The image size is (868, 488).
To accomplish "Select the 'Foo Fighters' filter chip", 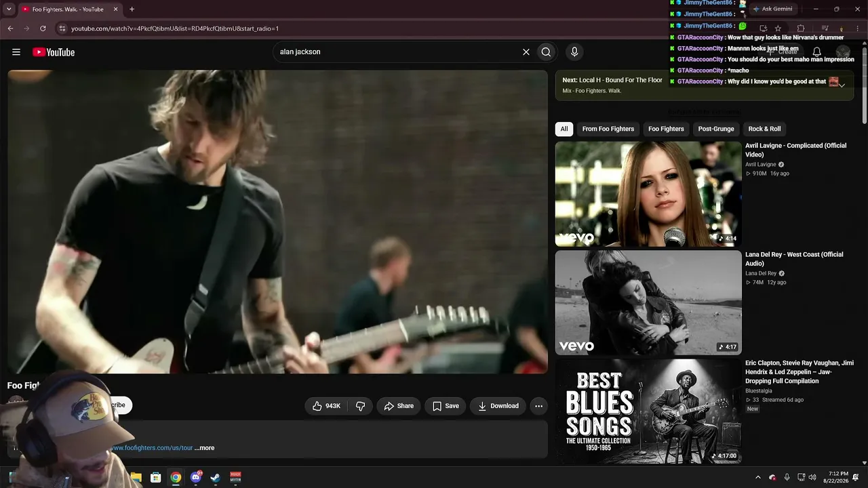I will click(x=666, y=129).
